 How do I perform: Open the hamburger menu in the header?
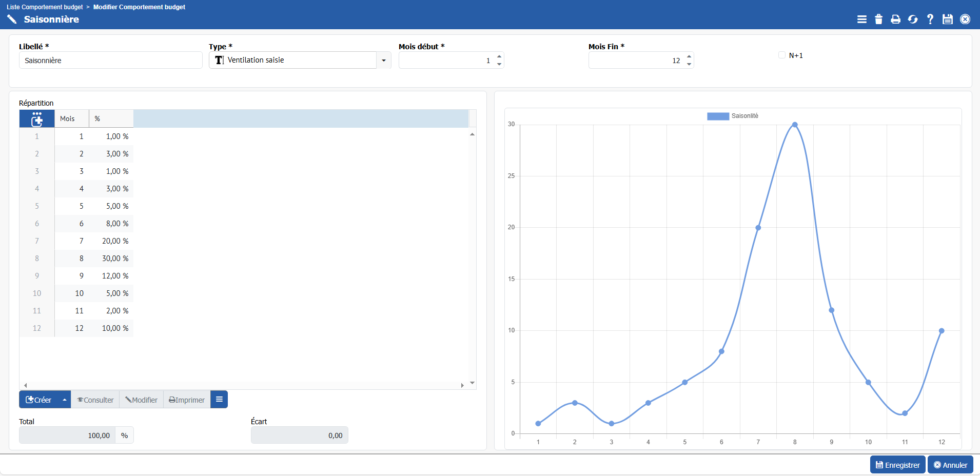click(861, 19)
